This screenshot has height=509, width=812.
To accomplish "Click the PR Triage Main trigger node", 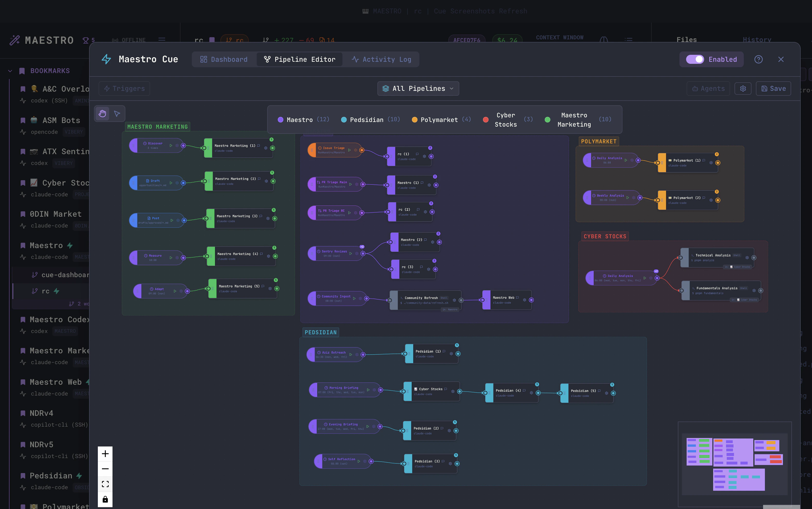I will [x=336, y=184].
